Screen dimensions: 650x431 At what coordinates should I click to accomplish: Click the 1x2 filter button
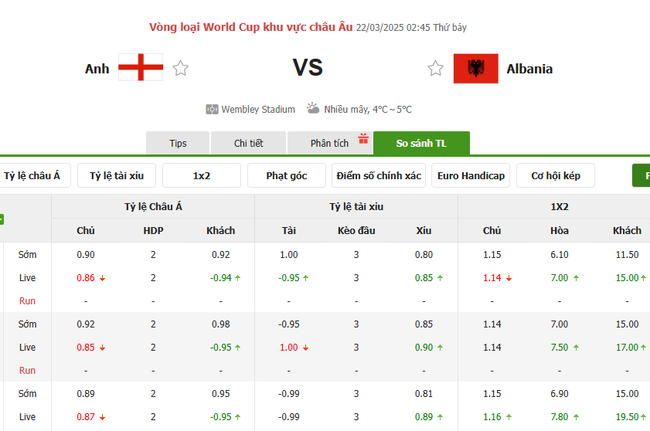pos(202,176)
